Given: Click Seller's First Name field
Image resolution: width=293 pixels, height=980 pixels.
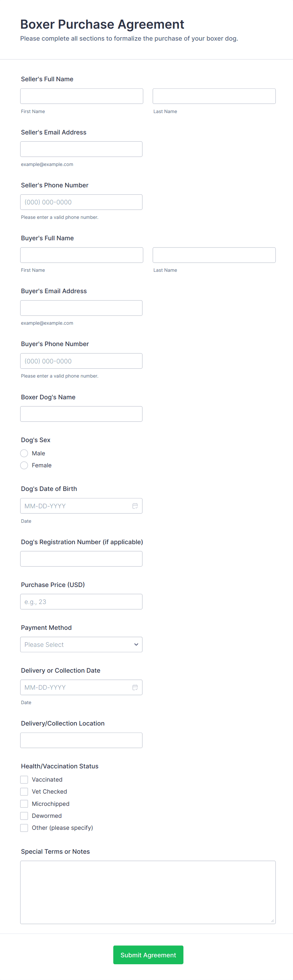Looking at the screenshot, I should (x=81, y=96).
